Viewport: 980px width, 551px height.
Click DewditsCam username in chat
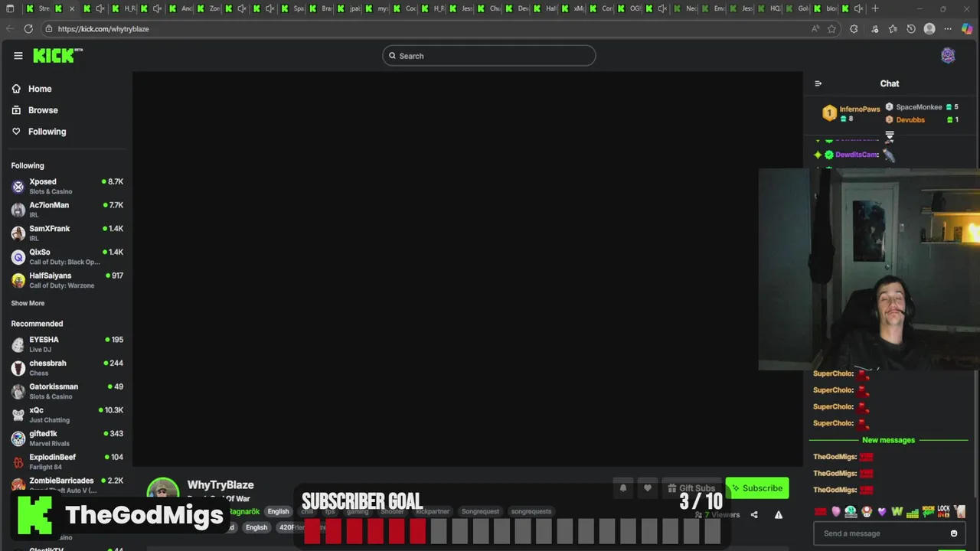(x=857, y=155)
